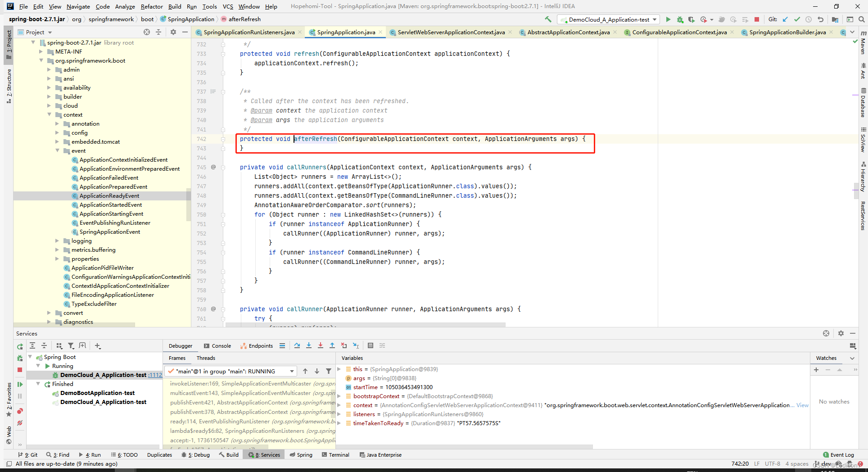Expand the bootstrapContext variable node

point(339,396)
